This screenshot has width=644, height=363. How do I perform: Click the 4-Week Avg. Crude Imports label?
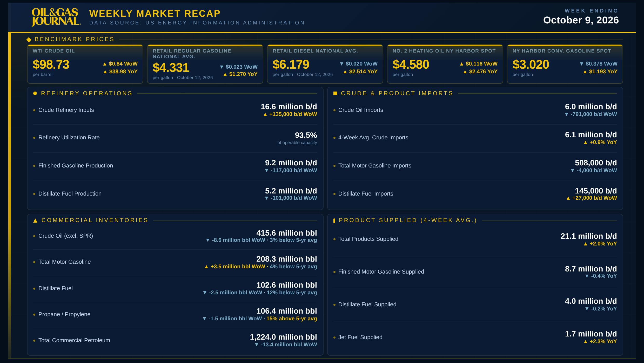(373, 138)
